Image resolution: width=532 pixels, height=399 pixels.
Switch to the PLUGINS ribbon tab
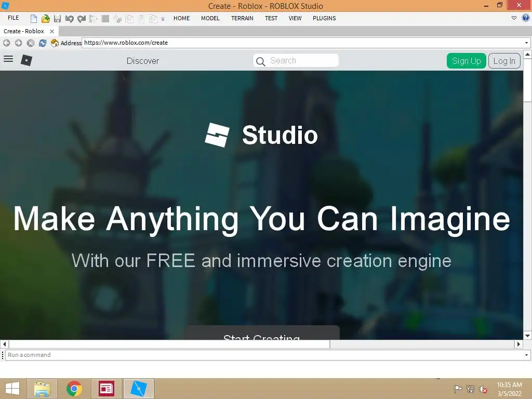pos(324,18)
